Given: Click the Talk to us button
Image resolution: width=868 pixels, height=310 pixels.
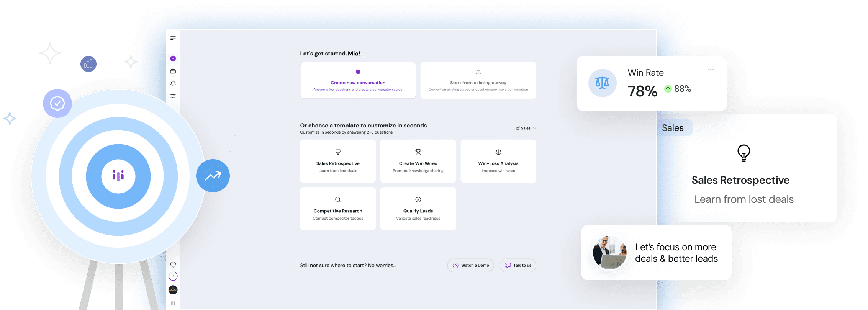Looking at the screenshot, I should pos(518,265).
